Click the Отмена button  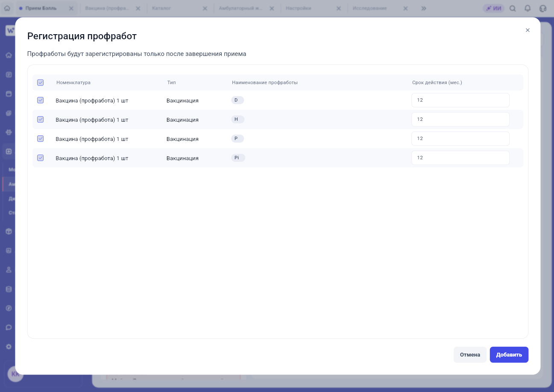[x=470, y=355]
